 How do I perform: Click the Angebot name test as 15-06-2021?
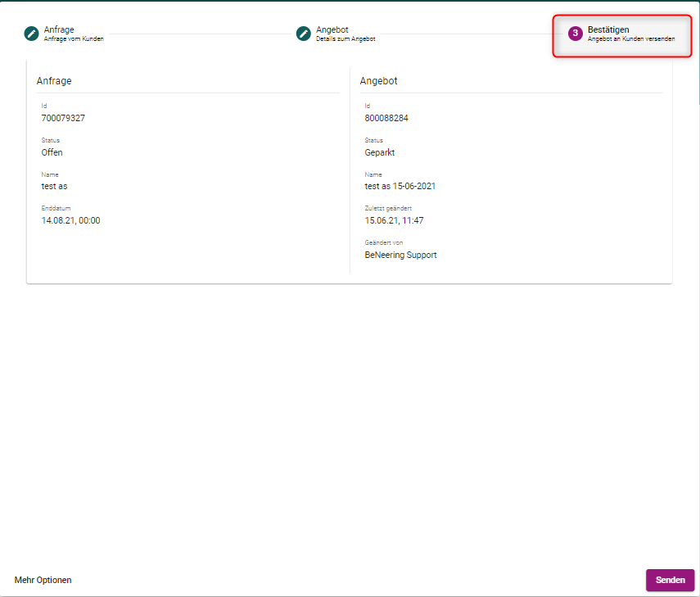tap(400, 186)
